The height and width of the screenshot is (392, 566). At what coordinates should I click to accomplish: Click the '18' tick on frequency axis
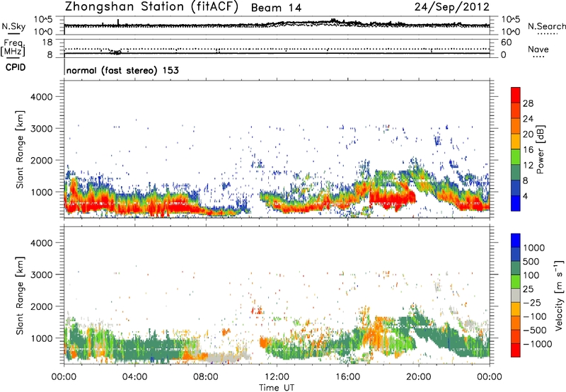pyautogui.click(x=47, y=42)
